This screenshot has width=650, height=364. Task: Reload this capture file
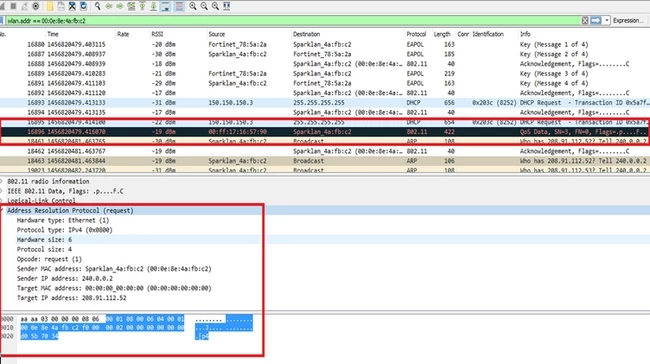tap(83, 6)
